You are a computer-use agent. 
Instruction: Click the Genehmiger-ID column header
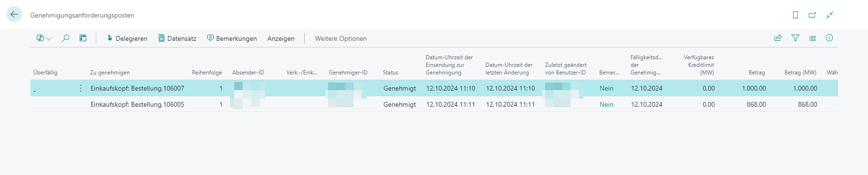point(348,73)
